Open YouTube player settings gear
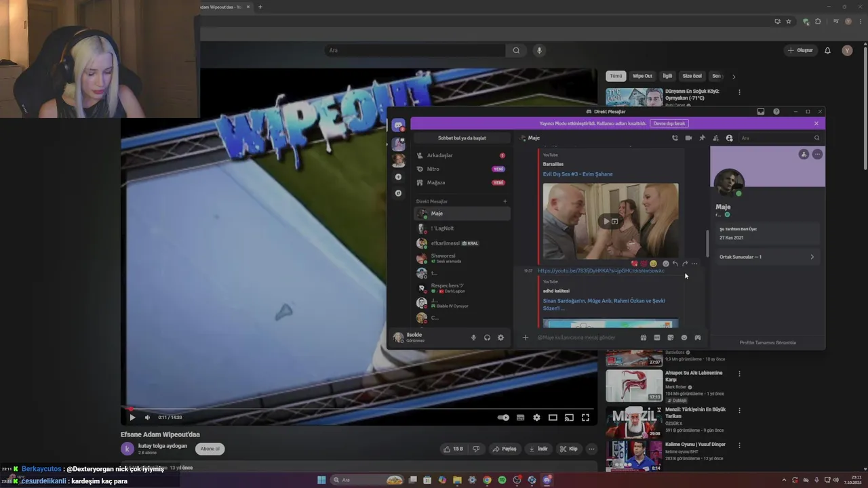 click(x=536, y=418)
